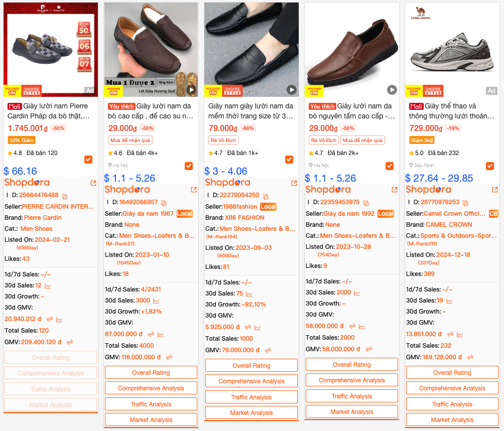Convert currency of 20.940.012 đ 30d GMV
The height and width of the screenshot is (431, 504).
(50, 319)
